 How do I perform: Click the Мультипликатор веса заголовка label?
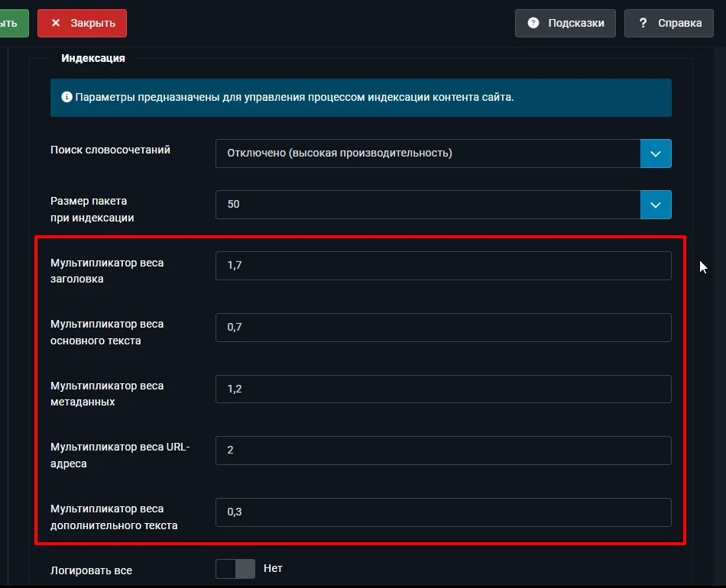pos(107,270)
